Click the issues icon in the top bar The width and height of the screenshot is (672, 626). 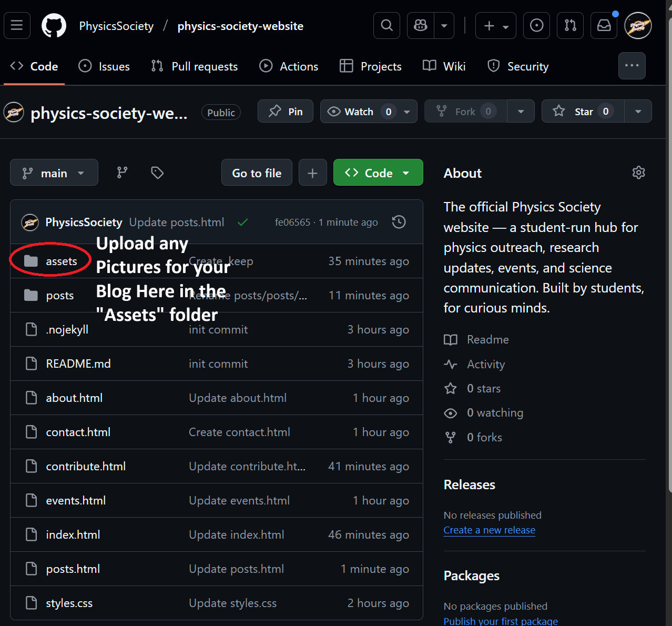pyautogui.click(x=536, y=25)
